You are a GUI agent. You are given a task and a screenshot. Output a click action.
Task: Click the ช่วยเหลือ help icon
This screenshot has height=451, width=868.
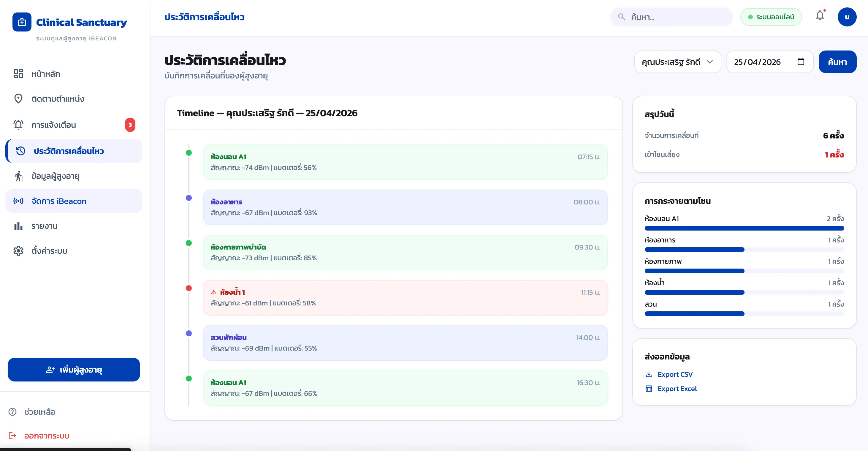(x=12, y=412)
